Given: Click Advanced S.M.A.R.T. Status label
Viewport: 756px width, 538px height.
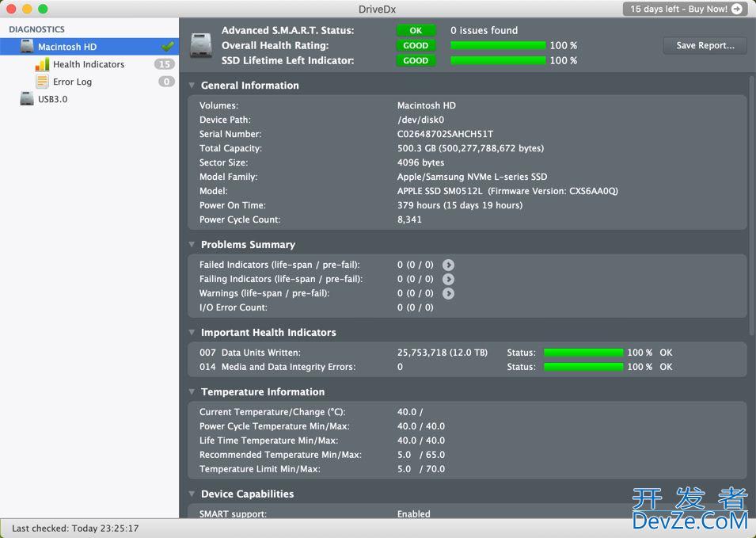Looking at the screenshot, I should pyautogui.click(x=288, y=30).
